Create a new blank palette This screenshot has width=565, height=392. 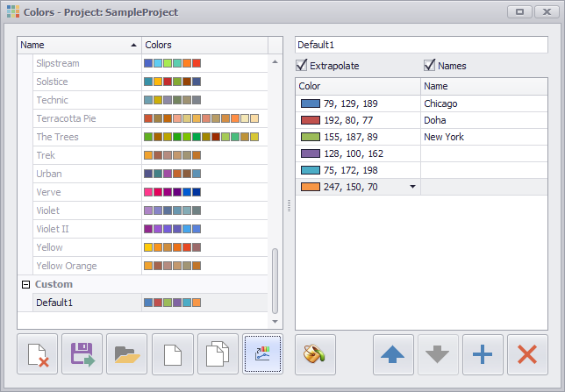tap(173, 354)
